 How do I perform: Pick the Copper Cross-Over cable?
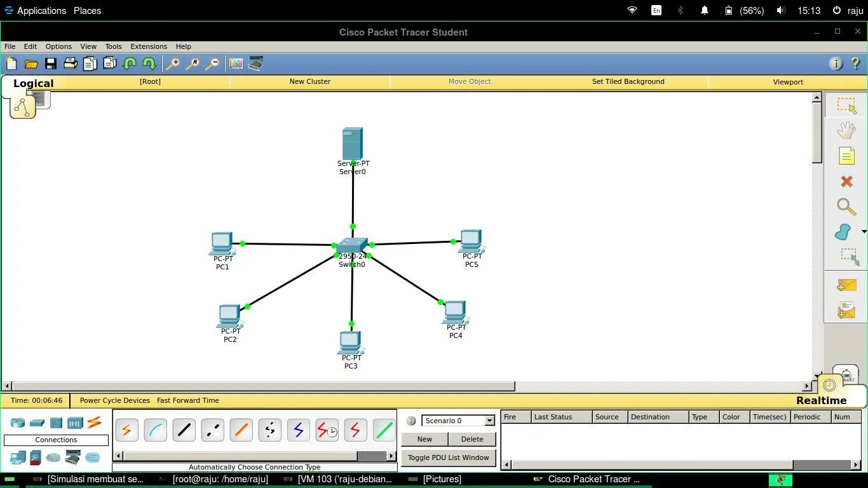(212, 430)
